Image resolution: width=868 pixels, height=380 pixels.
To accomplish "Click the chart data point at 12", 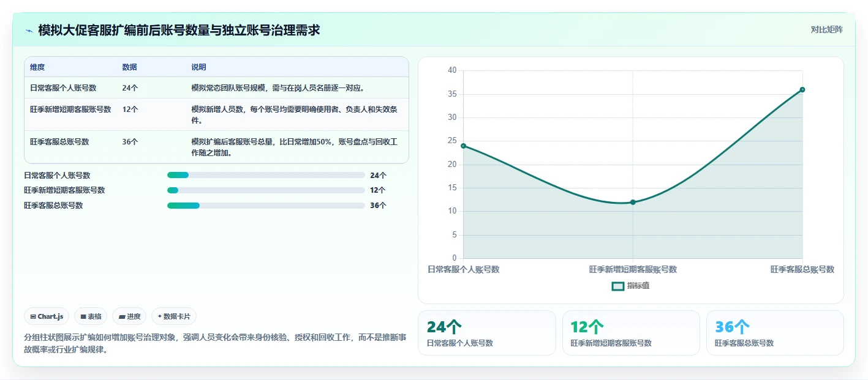I will pyautogui.click(x=633, y=202).
